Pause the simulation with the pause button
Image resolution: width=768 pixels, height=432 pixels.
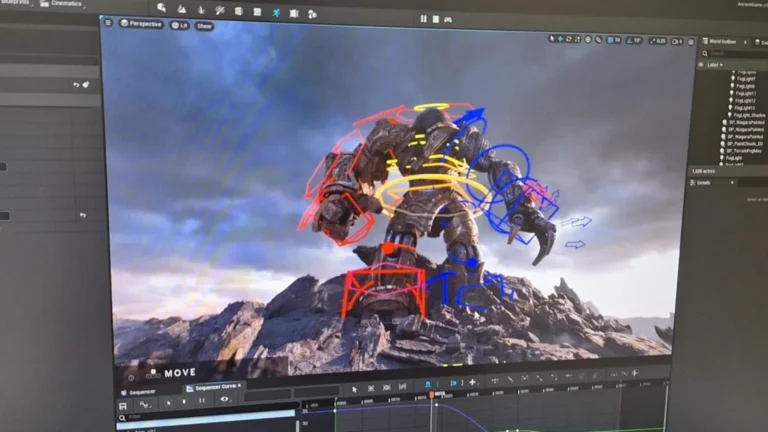pyautogui.click(x=424, y=19)
